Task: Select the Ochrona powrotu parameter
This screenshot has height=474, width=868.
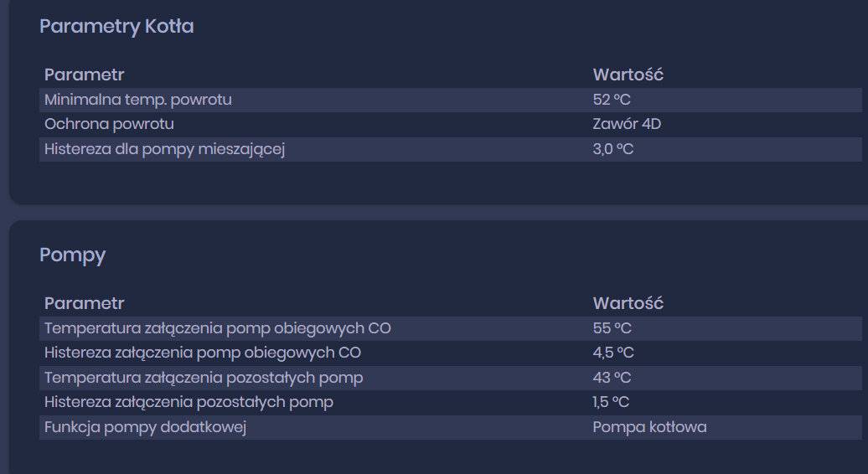Action: pos(110,124)
